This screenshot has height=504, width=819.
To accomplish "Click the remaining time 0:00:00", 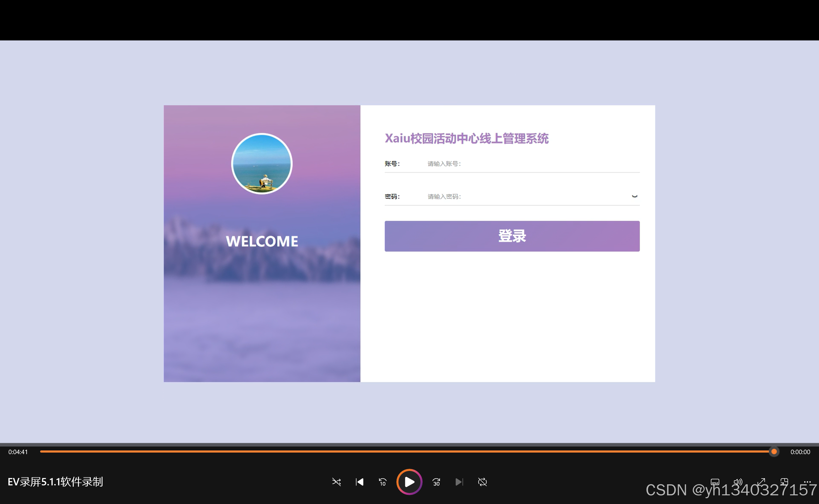I will click(x=800, y=452).
